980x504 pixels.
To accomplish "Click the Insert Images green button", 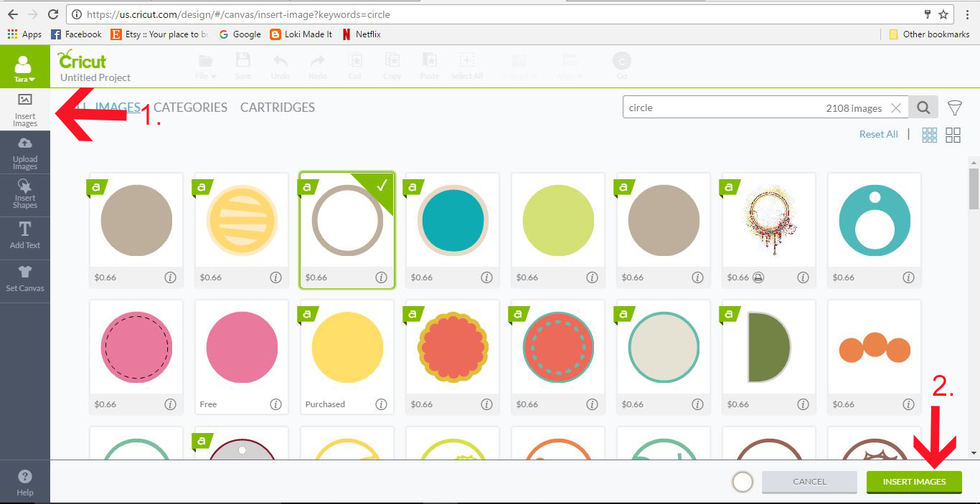I will click(x=914, y=482).
